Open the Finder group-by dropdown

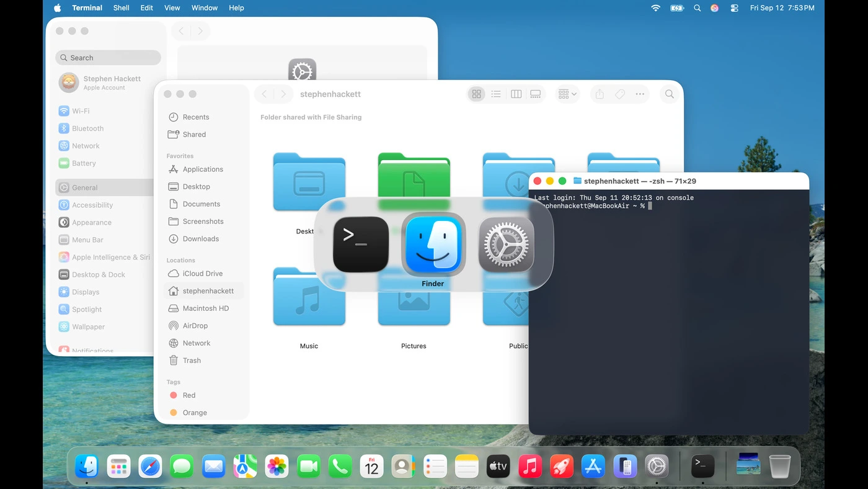point(567,94)
